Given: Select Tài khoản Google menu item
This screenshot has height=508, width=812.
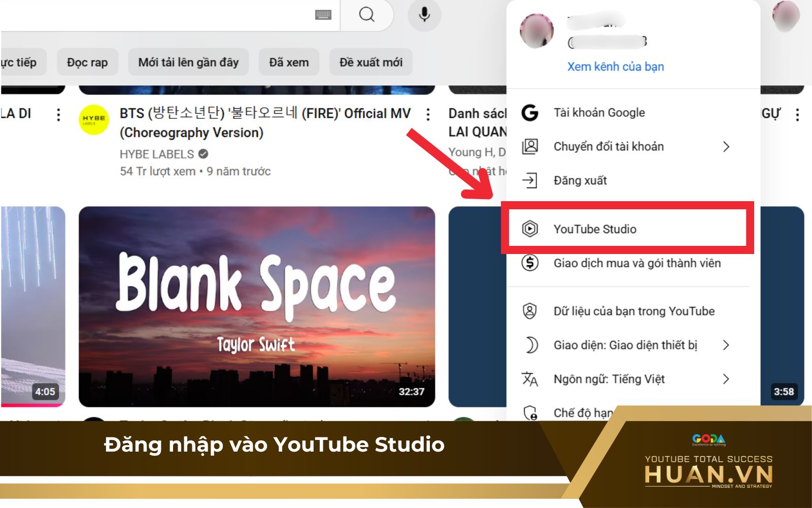Looking at the screenshot, I should click(x=633, y=112).
